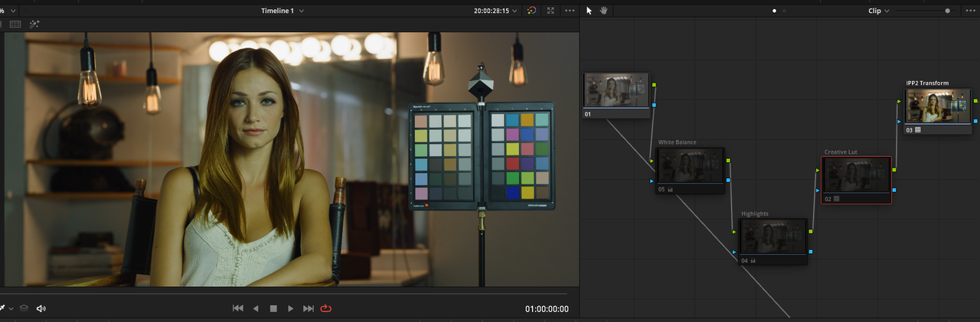980x322 pixels.
Task: Mute audio with the speaker icon
Action: [x=41, y=308]
